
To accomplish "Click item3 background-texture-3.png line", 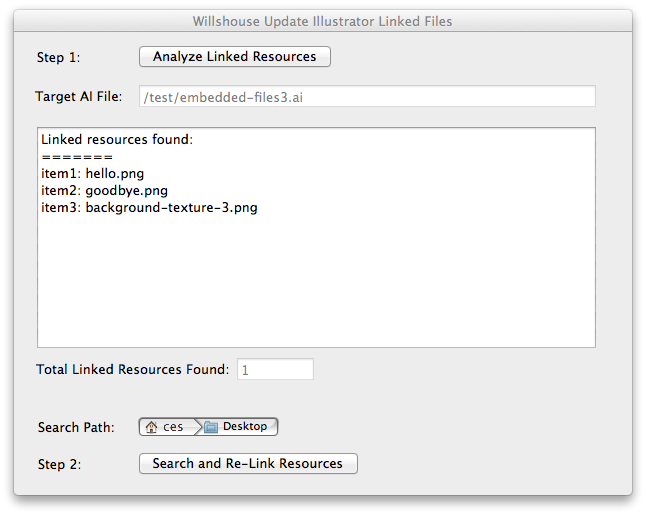I will click(149, 208).
